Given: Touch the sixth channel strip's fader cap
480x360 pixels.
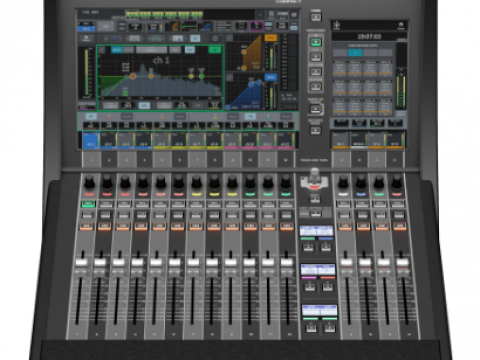Looking at the screenshot, I should pos(174,262).
